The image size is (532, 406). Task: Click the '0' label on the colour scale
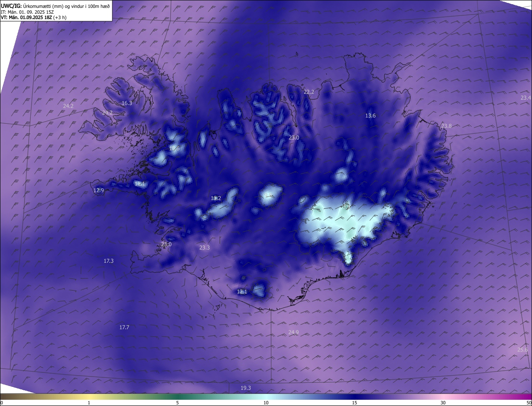[x=2, y=403]
